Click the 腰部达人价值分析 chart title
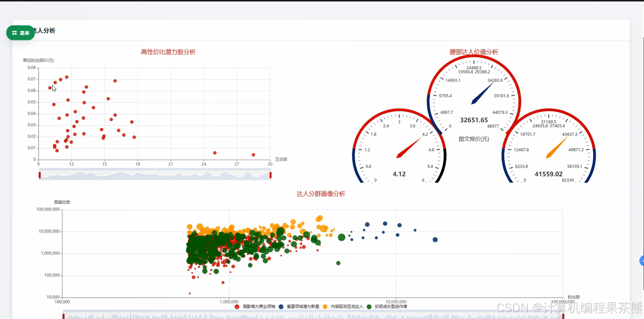The height and width of the screenshot is (319, 644). coord(474,52)
